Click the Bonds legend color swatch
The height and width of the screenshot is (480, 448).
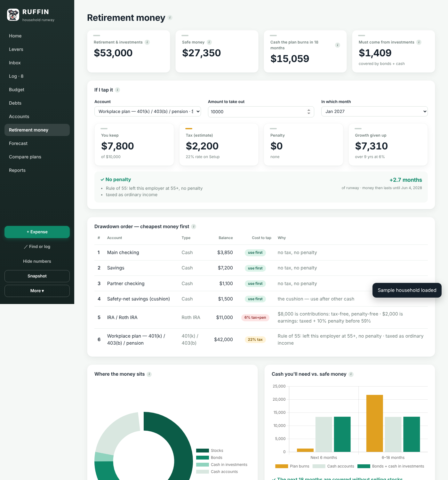click(203, 458)
